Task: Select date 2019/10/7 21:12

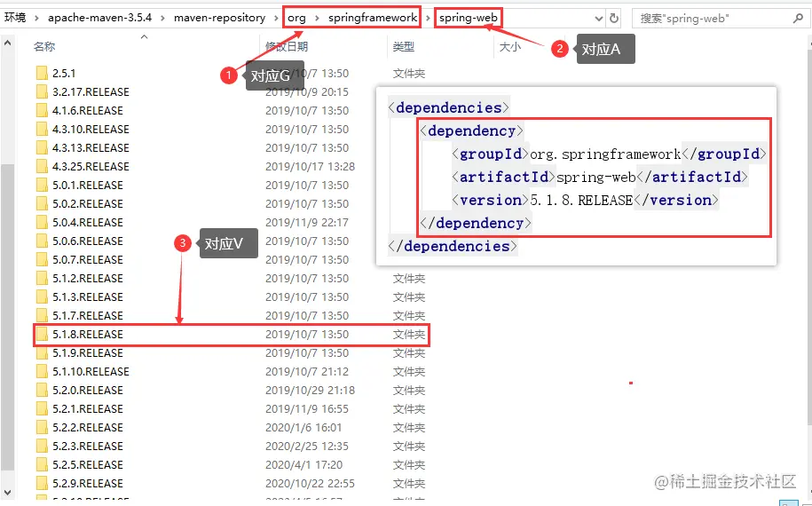Action: pos(306,372)
